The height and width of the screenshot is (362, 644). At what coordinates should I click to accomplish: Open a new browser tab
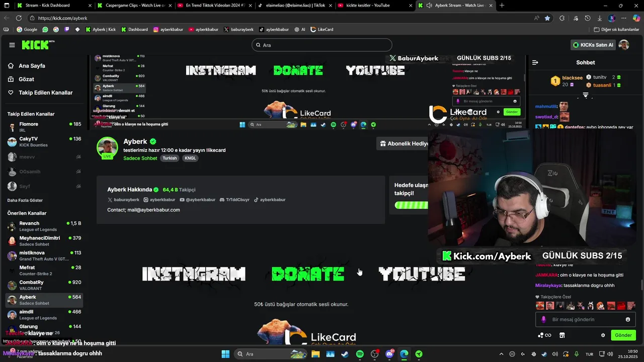coord(502,6)
